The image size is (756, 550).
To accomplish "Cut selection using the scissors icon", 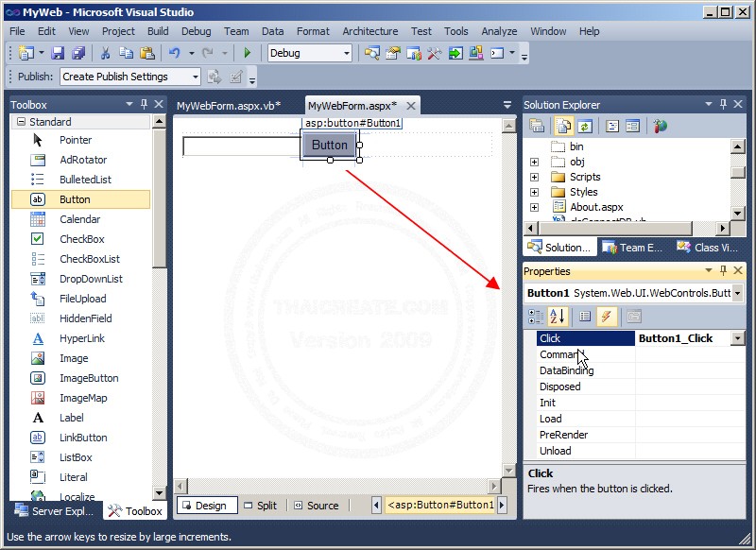I will (105, 53).
